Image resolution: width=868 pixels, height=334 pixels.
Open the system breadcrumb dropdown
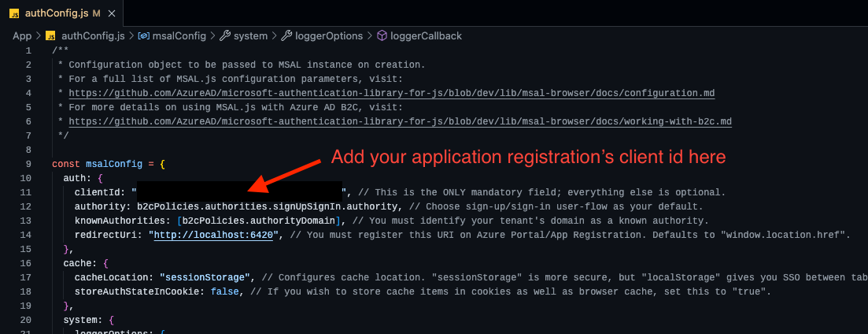pos(250,36)
